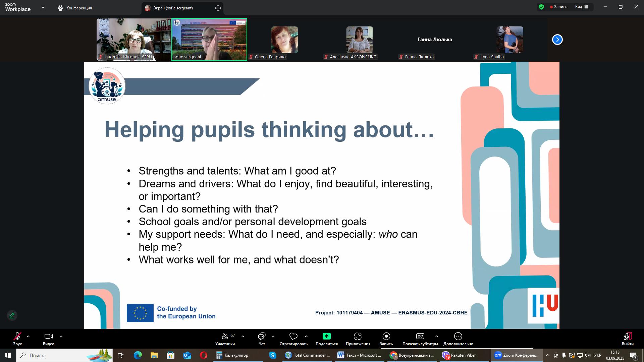The height and width of the screenshot is (362, 644).
Task: Open the Participants panel icon
Action: coord(225,336)
